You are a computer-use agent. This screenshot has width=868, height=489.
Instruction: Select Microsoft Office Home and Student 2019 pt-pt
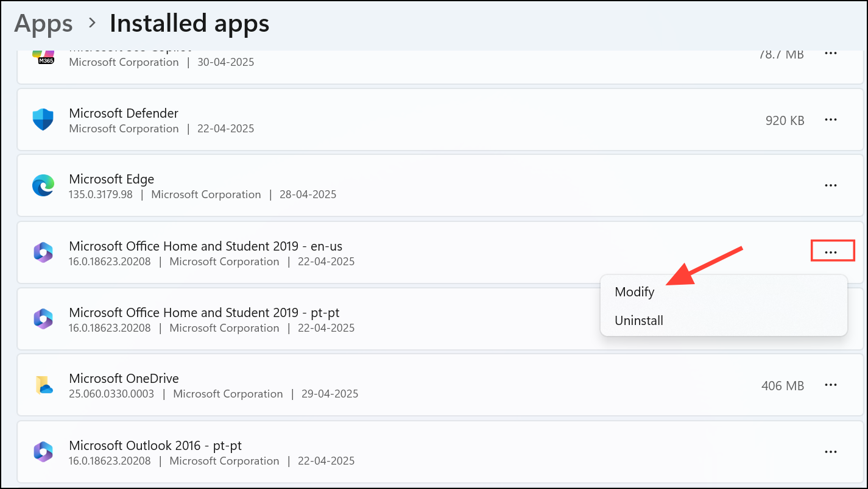pos(204,313)
